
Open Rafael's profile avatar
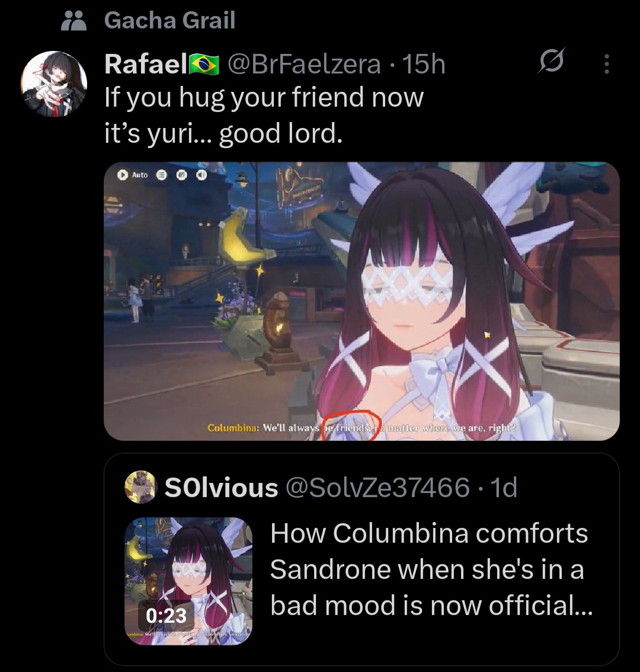pyautogui.click(x=54, y=84)
